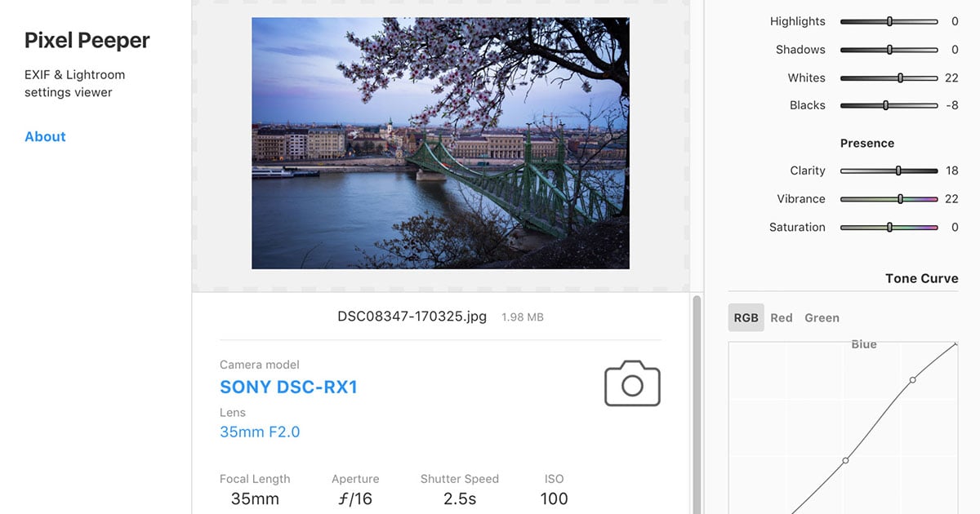Select the lower control point on tone curve
Screen dimensions: 980x514
(x=845, y=460)
